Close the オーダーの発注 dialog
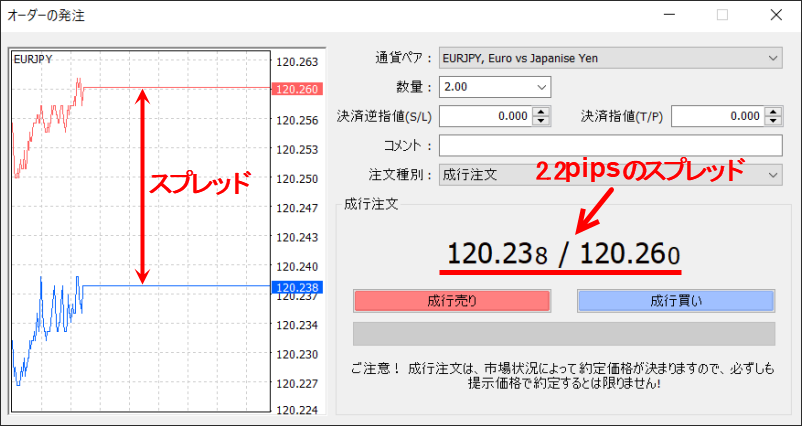This screenshot has width=802, height=426. coord(776,16)
